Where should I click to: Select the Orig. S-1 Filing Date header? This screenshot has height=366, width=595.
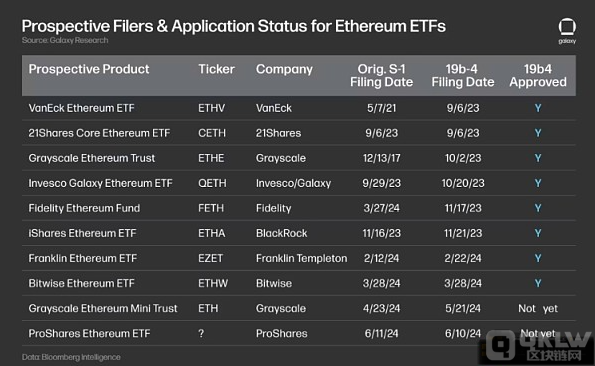381,75
